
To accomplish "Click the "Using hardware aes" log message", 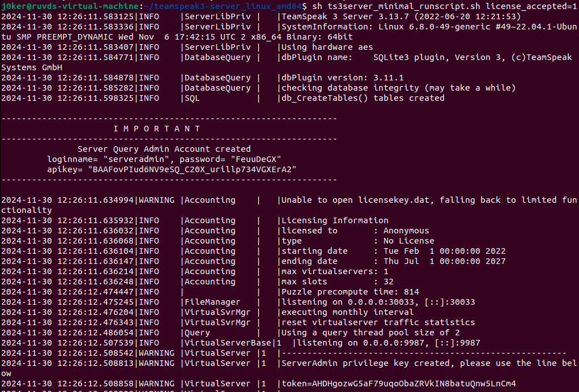I will tap(327, 47).
